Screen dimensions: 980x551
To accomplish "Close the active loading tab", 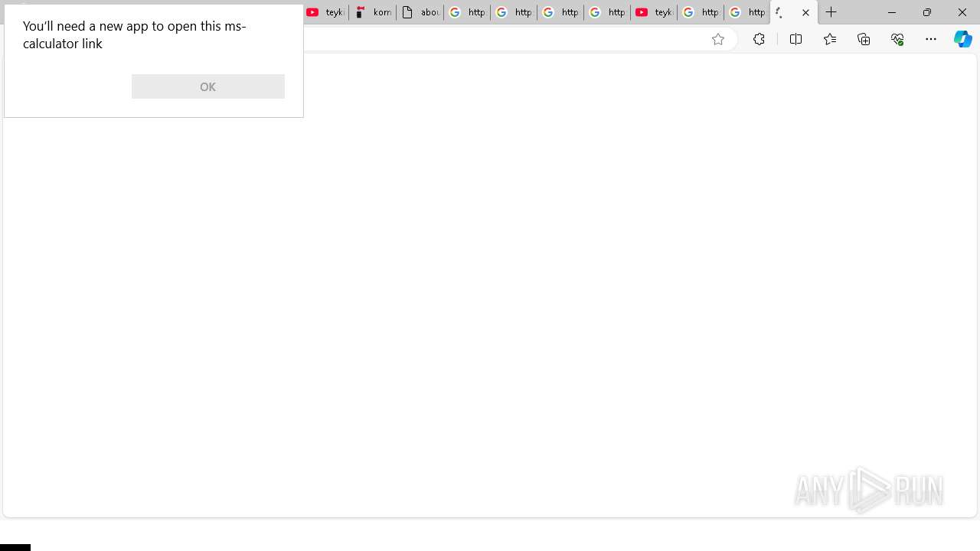I will point(805,12).
